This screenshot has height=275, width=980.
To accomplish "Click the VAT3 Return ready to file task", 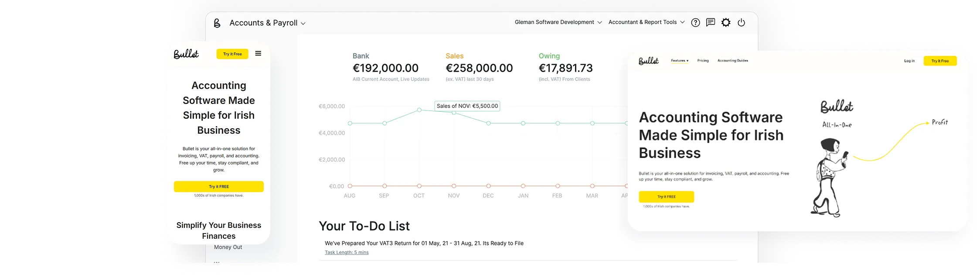I will pos(424,243).
